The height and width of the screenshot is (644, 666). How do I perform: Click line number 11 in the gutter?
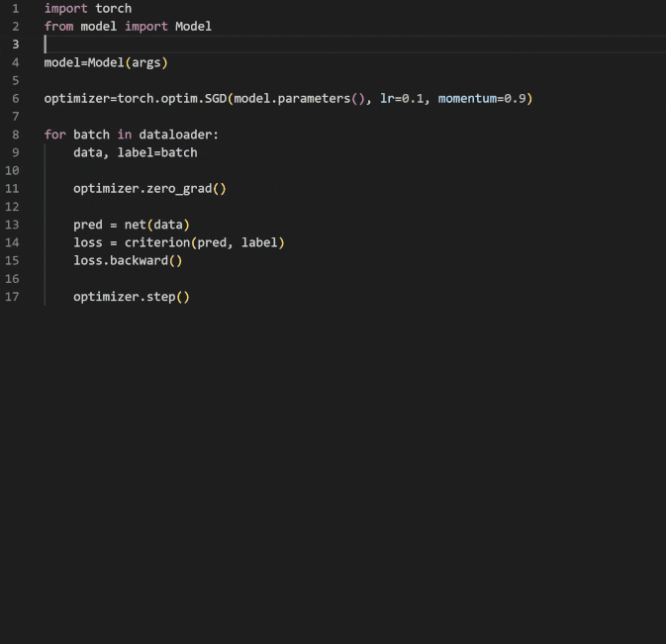coord(12,189)
